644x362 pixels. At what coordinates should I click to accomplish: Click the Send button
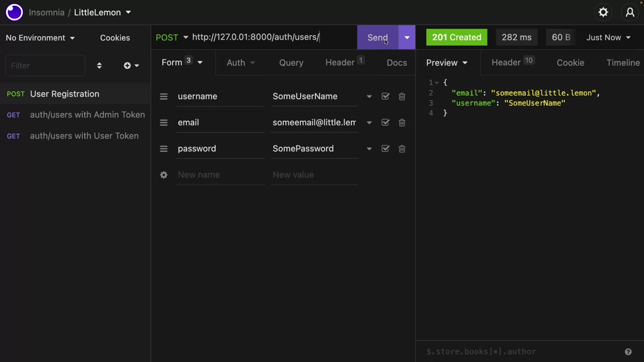[x=377, y=37]
